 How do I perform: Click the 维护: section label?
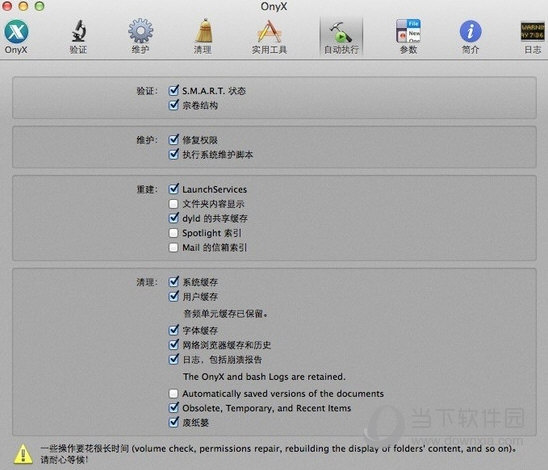(147, 140)
